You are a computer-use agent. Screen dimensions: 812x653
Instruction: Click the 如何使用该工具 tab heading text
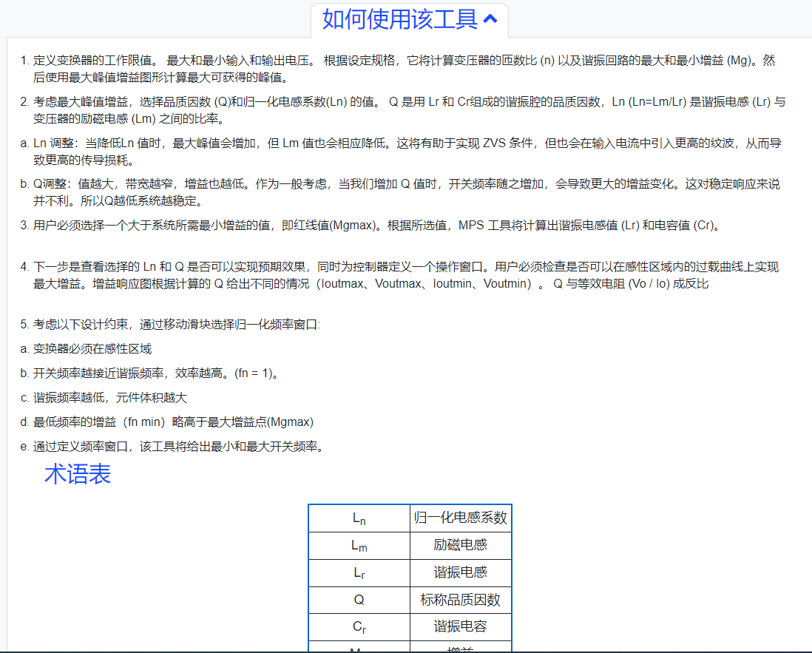[400, 20]
